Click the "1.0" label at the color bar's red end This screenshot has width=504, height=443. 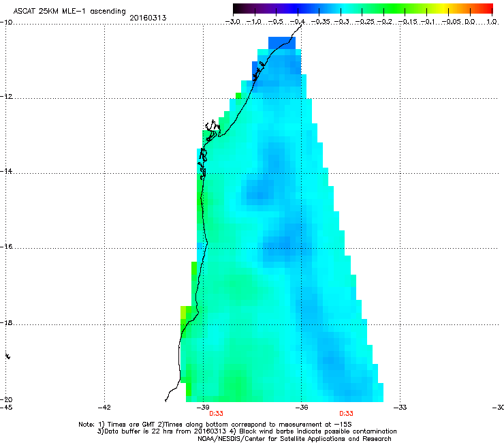[492, 22]
